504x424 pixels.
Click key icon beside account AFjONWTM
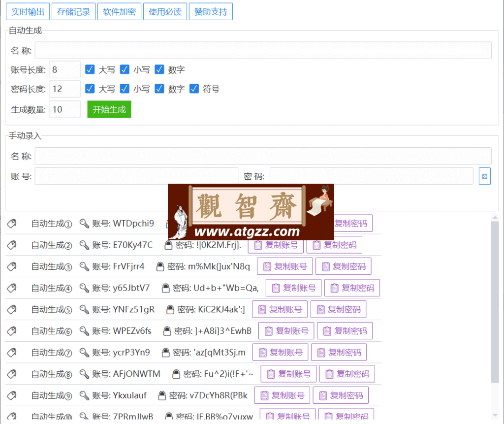(84, 374)
